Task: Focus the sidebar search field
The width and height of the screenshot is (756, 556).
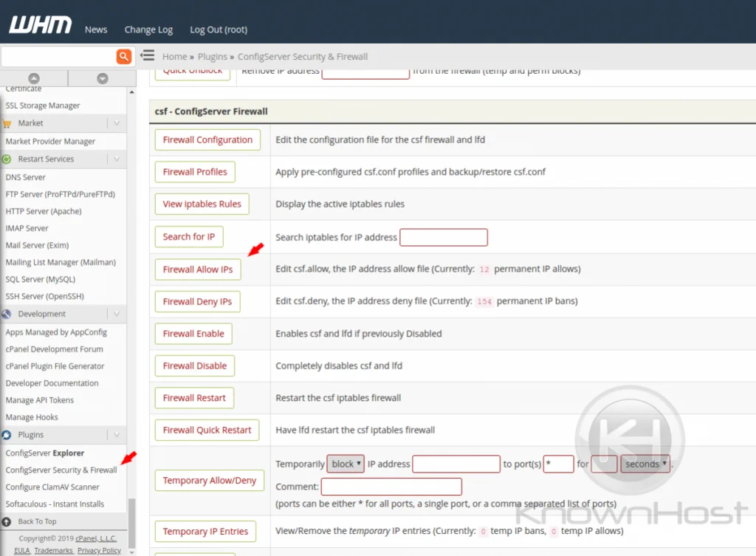Action: coord(59,56)
